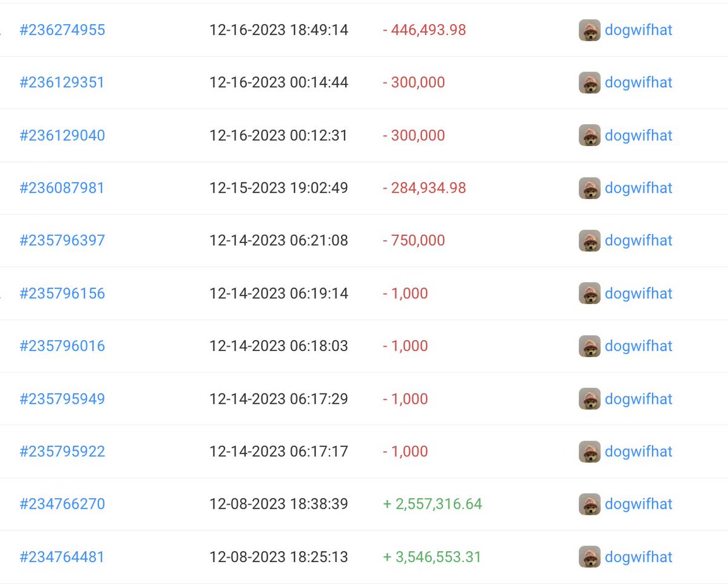Viewport: 728px width, 585px height.
Task: Select - 1,000 amount at 06:18:03
Action: point(405,346)
